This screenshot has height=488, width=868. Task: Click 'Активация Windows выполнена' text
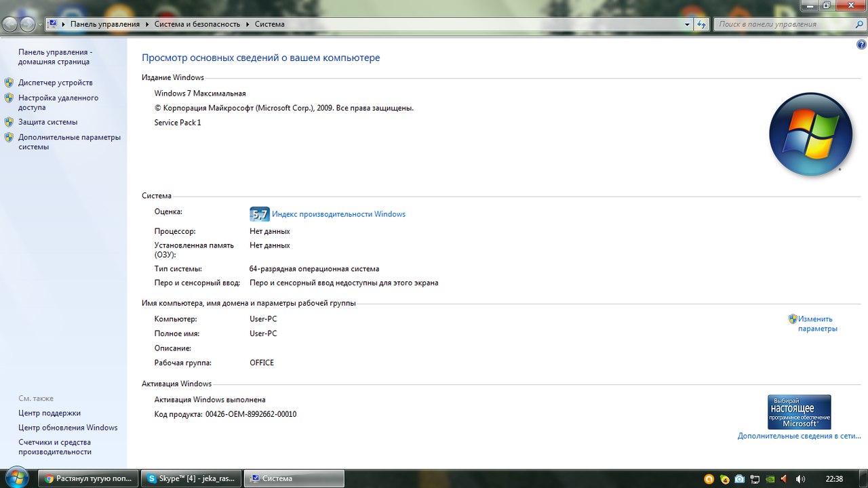point(210,400)
